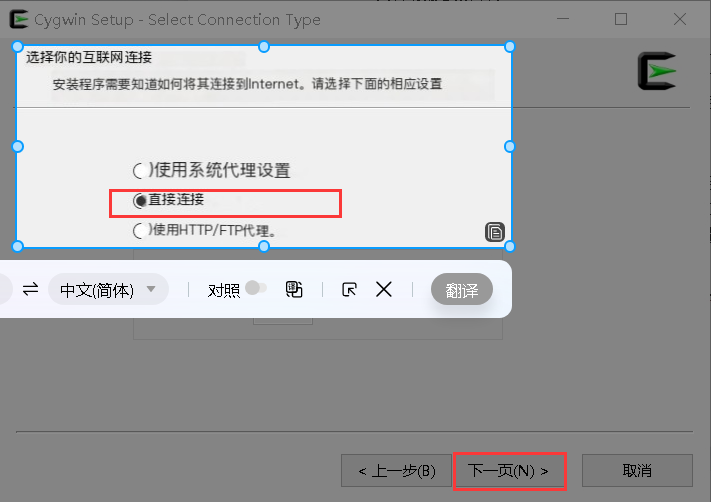This screenshot has width=711, height=502.
Task: Toggle the 对照 comparison switch
Action: [256, 288]
